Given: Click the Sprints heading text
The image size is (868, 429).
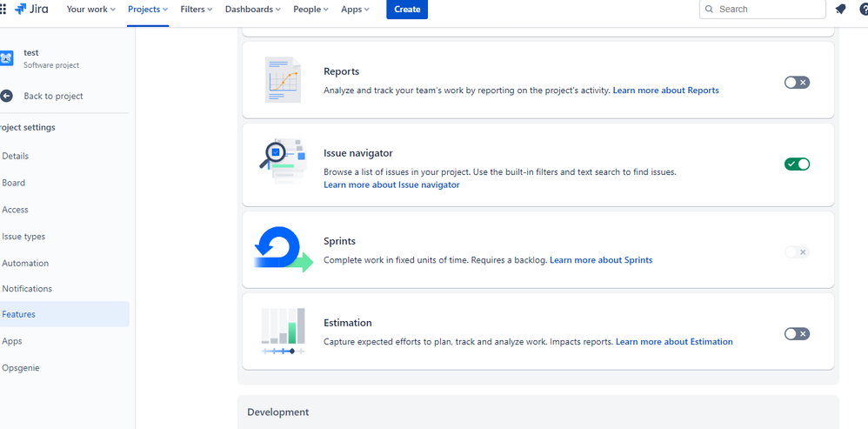Looking at the screenshot, I should (x=339, y=241).
